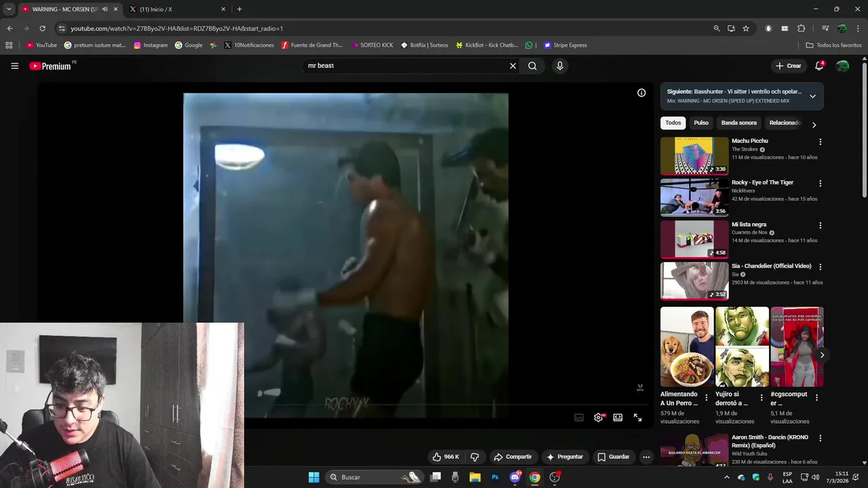The image size is (868, 488).
Task: Open the Chrome apps grid icon
Action: tap(9, 45)
